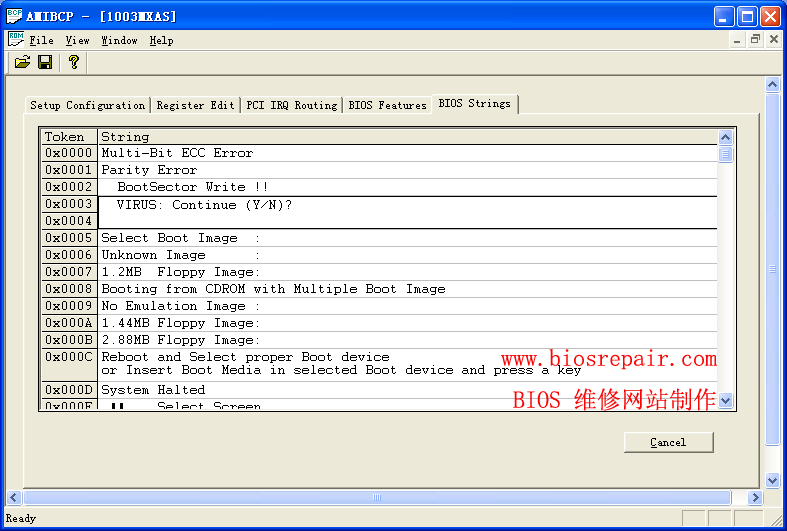This screenshot has height=531, width=787.
Task: Select token 0x0008 cell
Action: pyautogui.click(x=69, y=289)
